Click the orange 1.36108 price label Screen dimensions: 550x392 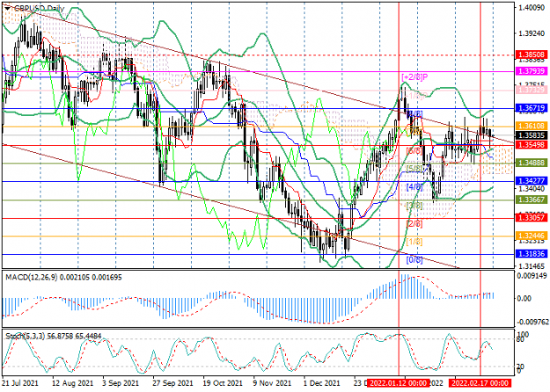click(x=532, y=126)
